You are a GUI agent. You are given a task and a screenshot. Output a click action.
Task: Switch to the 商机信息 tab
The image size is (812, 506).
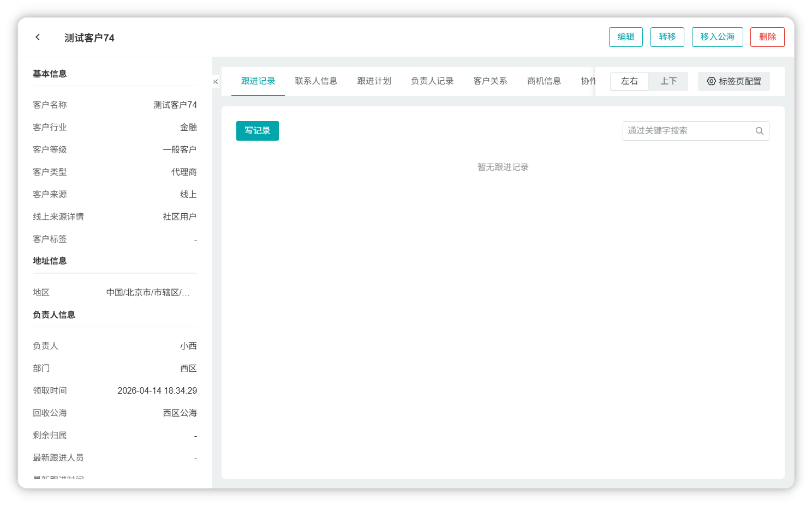pyautogui.click(x=544, y=81)
